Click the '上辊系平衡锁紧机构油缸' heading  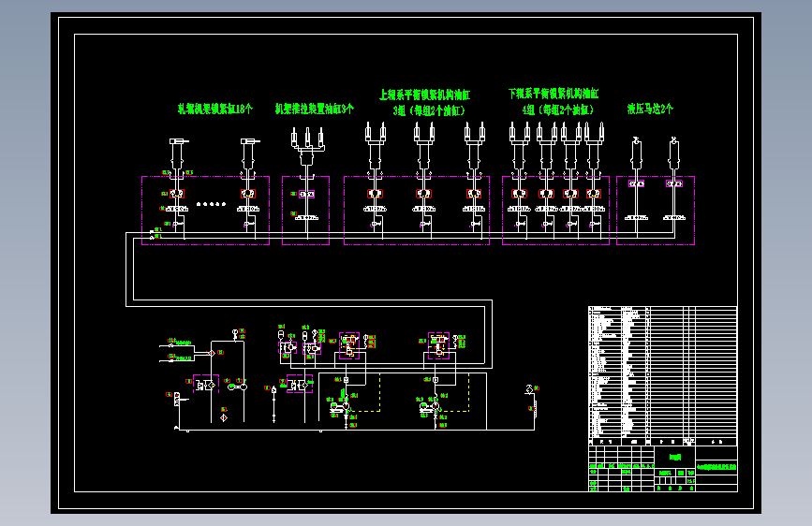[x=424, y=95]
